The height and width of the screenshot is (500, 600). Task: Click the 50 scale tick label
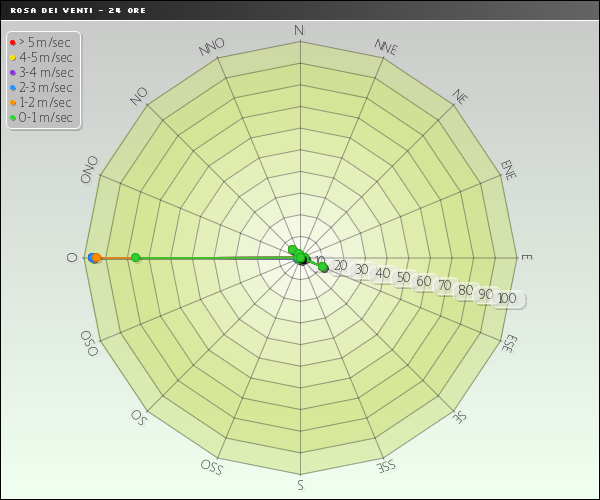(403, 277)
